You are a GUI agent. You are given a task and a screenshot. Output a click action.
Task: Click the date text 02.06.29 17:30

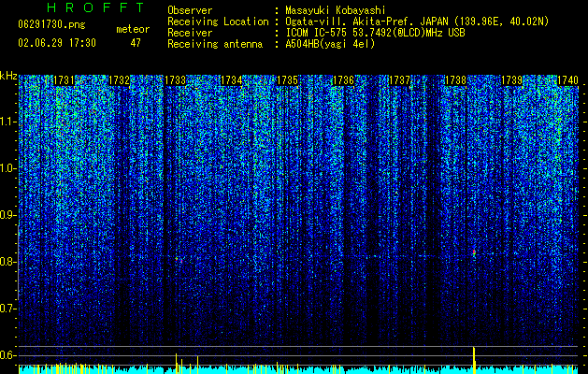click(57, 43)
